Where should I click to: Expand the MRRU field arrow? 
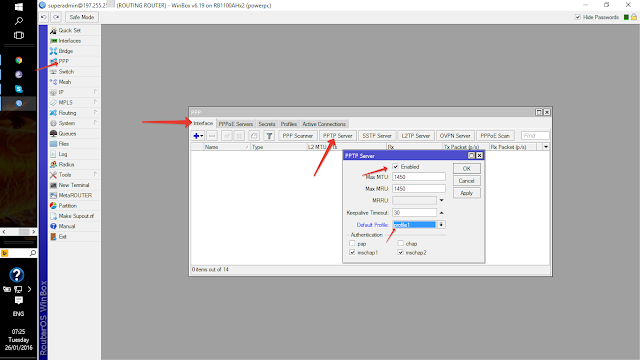(442, 200)
